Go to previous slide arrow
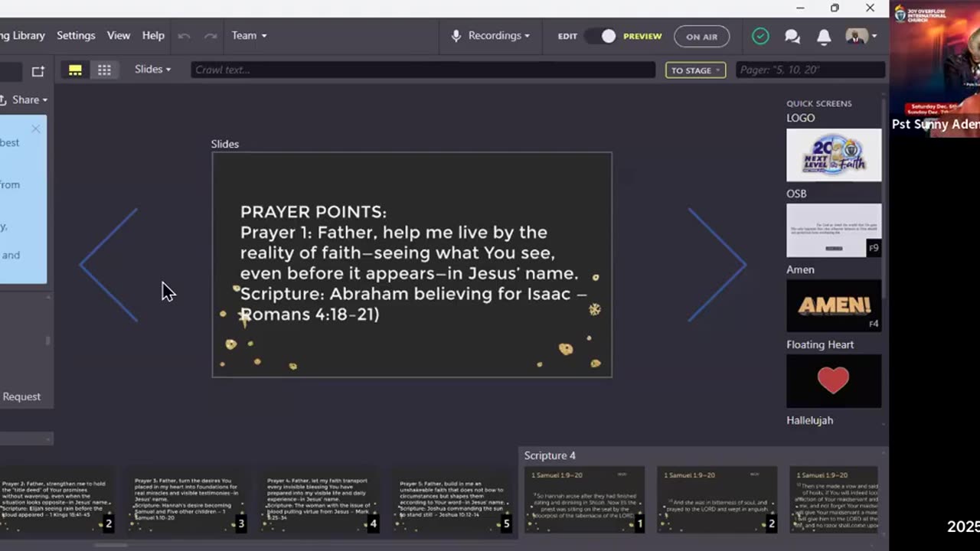Image resolution: width=980 pixels, height=551 pixels. click(109, 265)
